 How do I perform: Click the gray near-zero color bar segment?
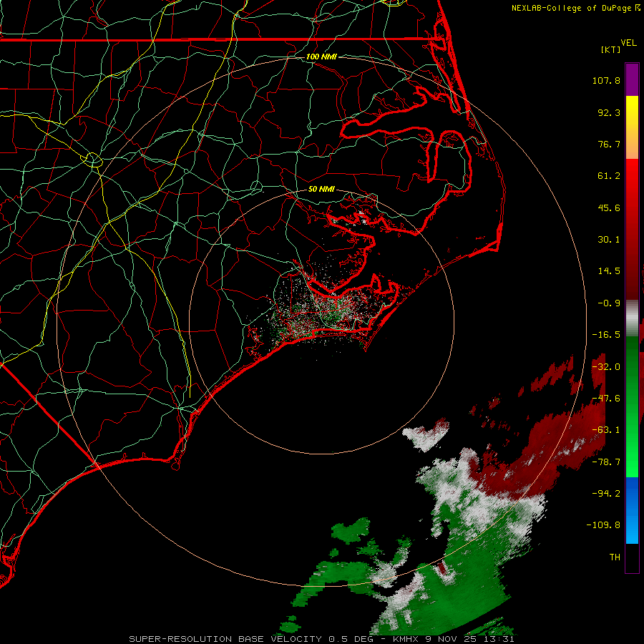click(x=632, y=318)
